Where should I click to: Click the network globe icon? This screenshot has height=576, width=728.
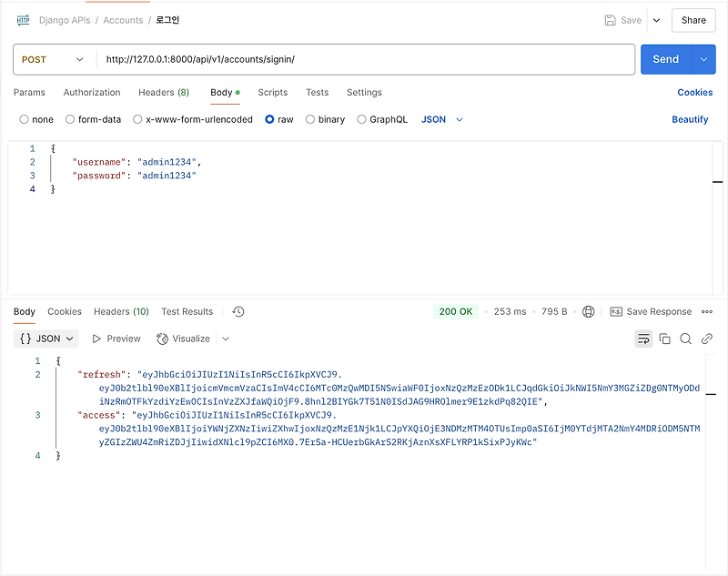click(x=588, y=311)
